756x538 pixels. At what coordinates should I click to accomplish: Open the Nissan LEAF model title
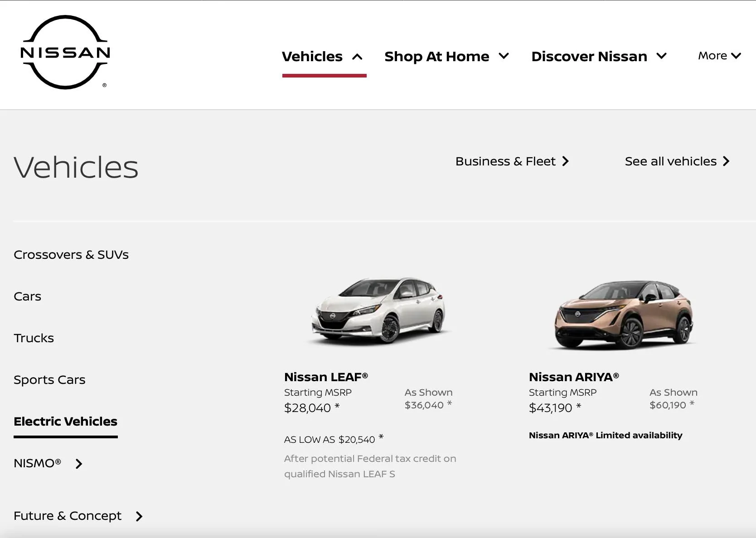[326, 377]
